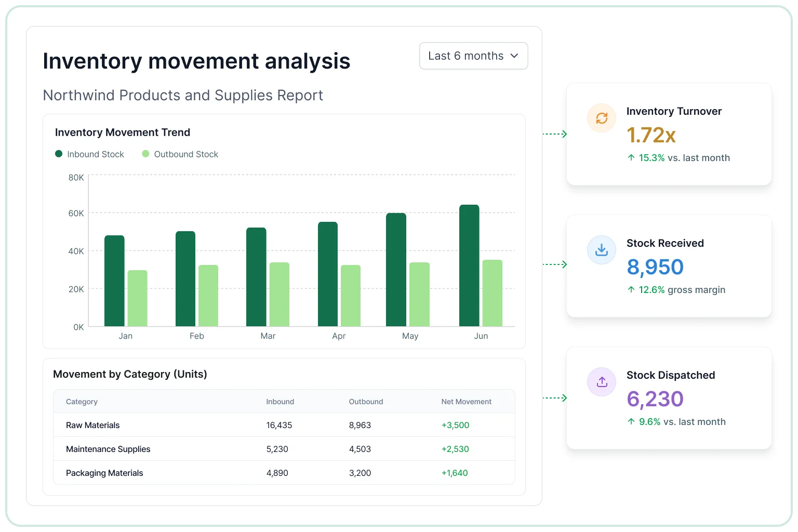Select the Raw Materials row label
Viewport: 798px width, 532px height.
click(x=92, y=425)
